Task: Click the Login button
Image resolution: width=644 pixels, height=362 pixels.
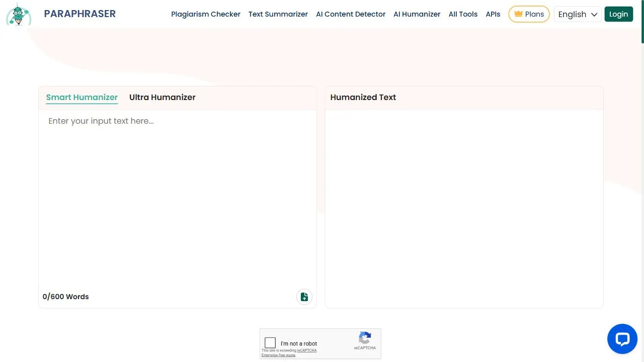Action: (x=618, y=14)
